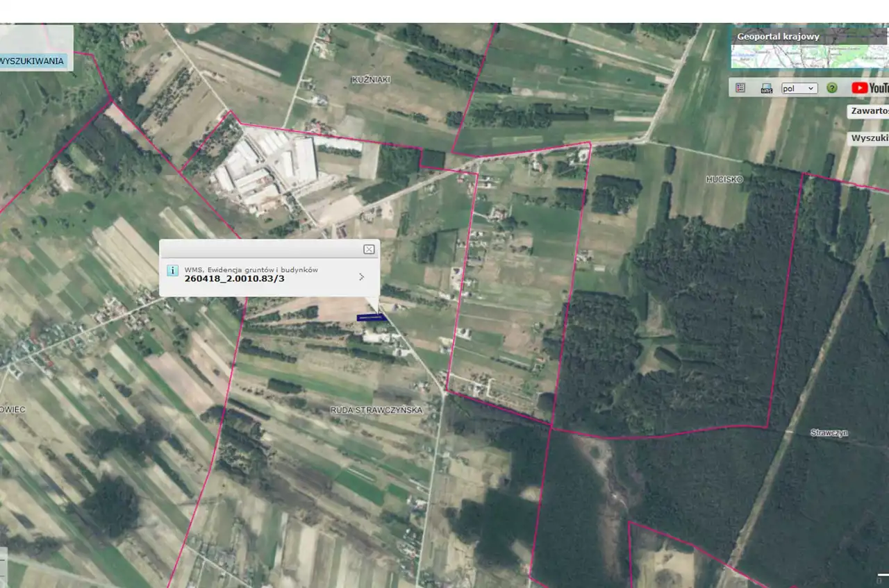
Task: Open the green help question mark
Action: click(831, 88)
